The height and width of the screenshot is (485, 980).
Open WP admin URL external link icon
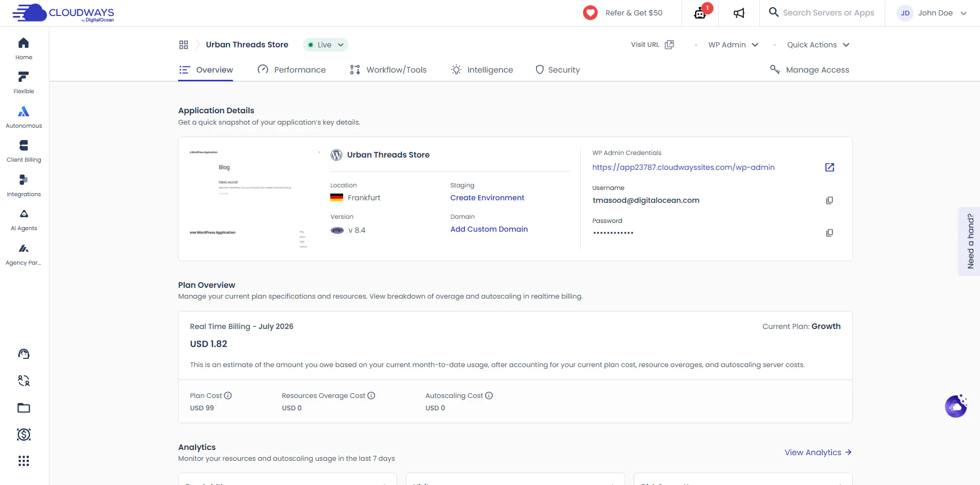coord(829,167)
